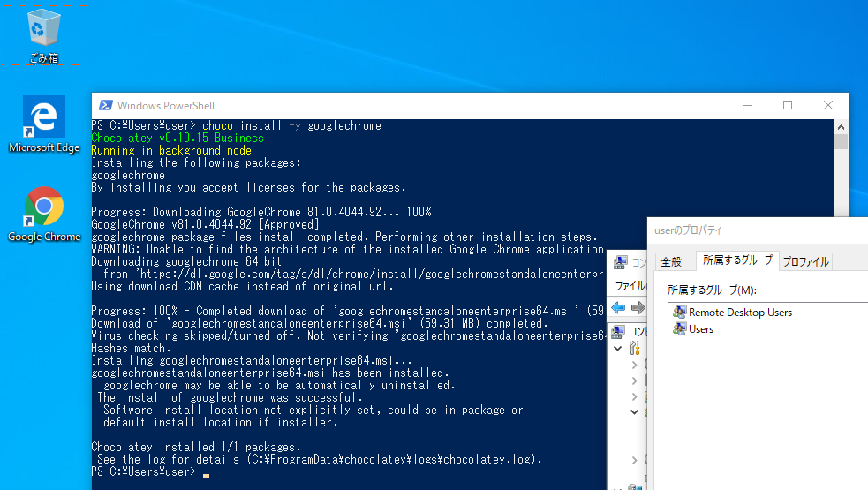Click the wrench system tools icon in the console tree
Screen dimensions: 868x490
635,348
